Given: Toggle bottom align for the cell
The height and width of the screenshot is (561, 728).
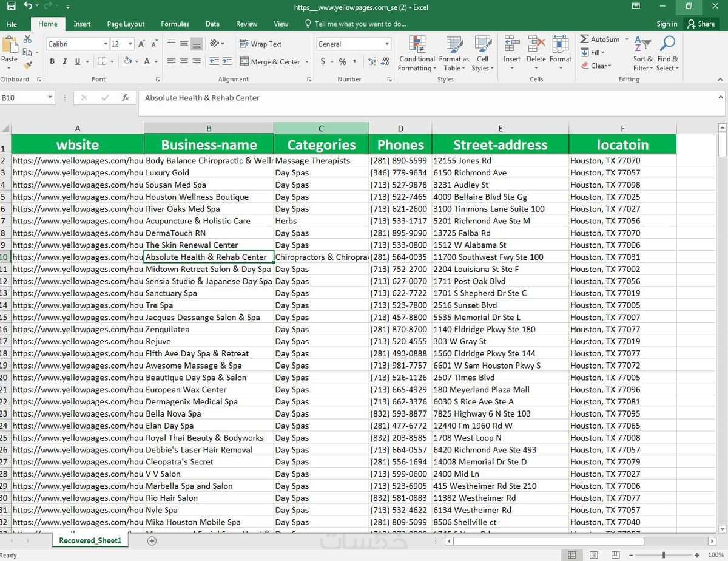Looking at the screenshot, I should click(197, 44).
